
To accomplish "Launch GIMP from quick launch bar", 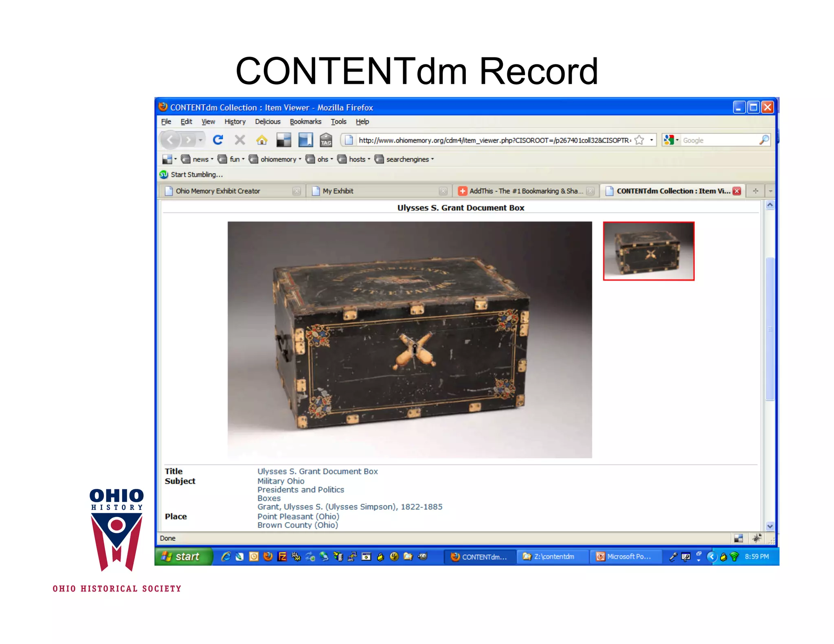I will [422, 556].
